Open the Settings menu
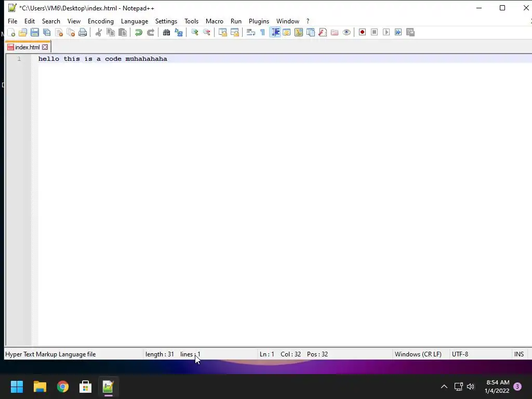The image size is (532, 399). point(166,21)
